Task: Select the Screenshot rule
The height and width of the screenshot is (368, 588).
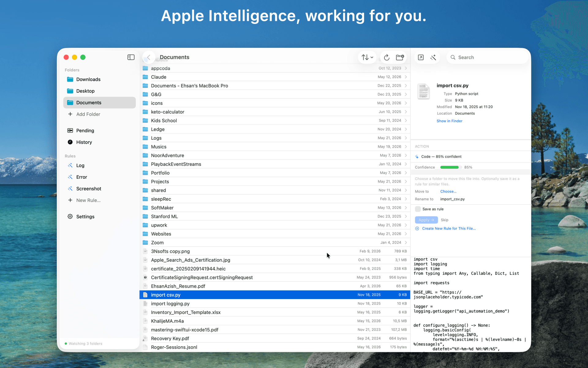Action: 100,189
